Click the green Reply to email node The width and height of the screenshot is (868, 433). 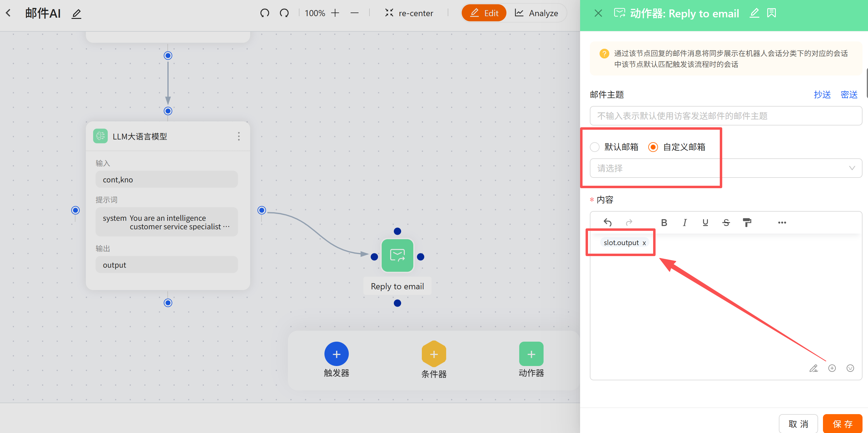coord(397,255)
